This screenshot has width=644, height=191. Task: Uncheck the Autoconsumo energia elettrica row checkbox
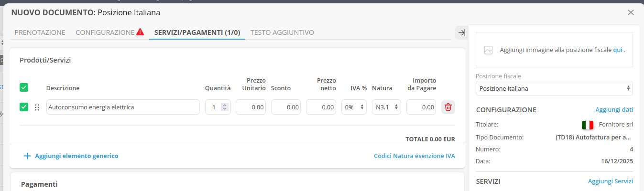pyautogui.click(x=24, y=107)
